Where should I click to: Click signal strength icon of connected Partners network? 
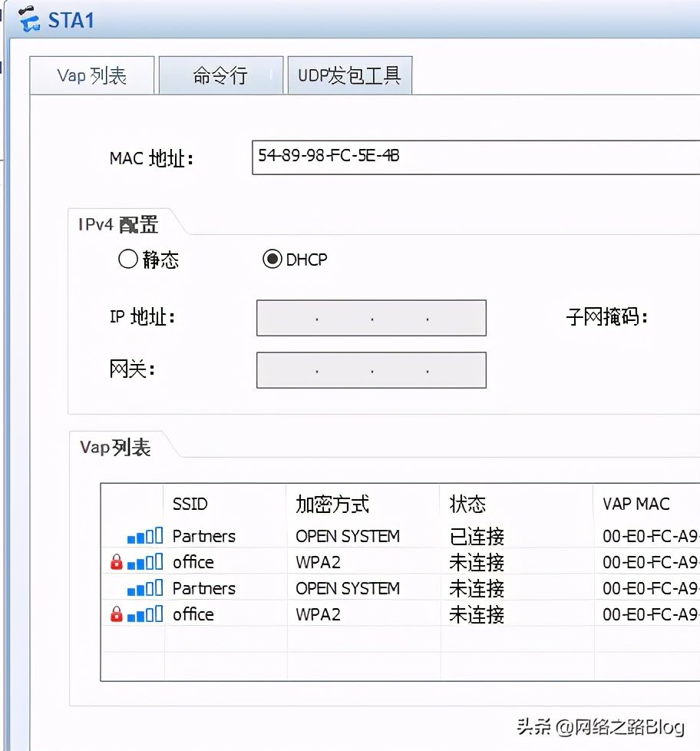145,536
